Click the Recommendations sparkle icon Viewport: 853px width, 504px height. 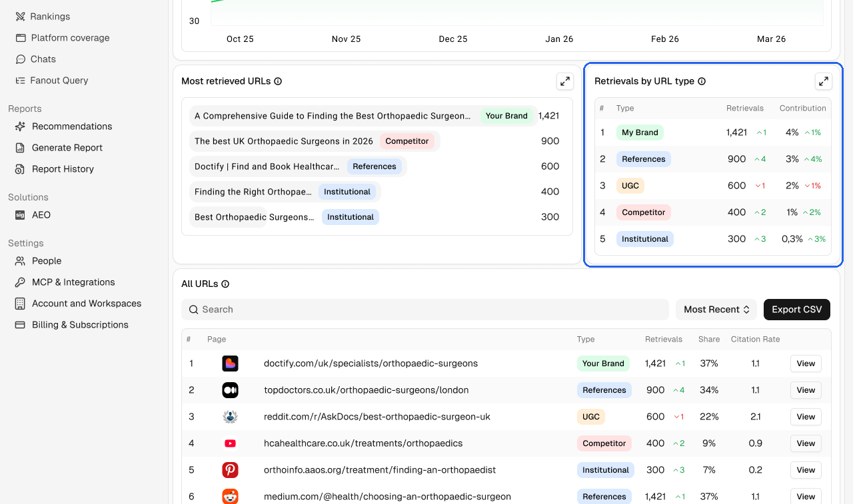(x=20, y=126)
